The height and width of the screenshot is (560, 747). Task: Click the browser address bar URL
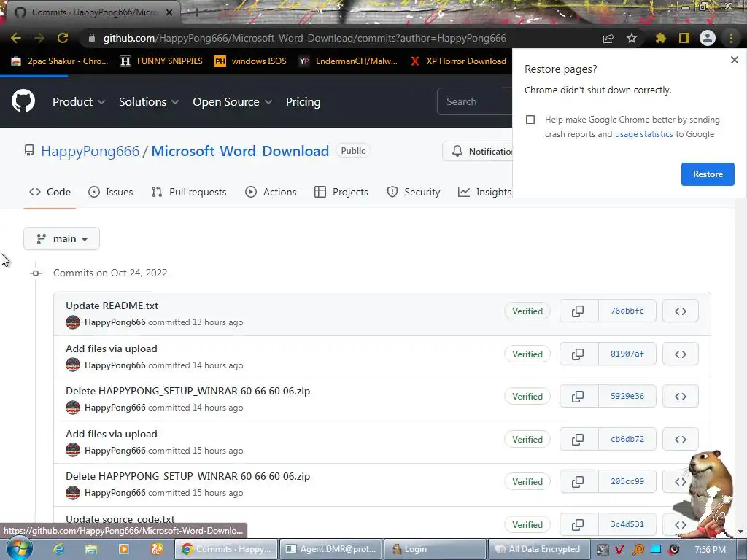(304, 38)
